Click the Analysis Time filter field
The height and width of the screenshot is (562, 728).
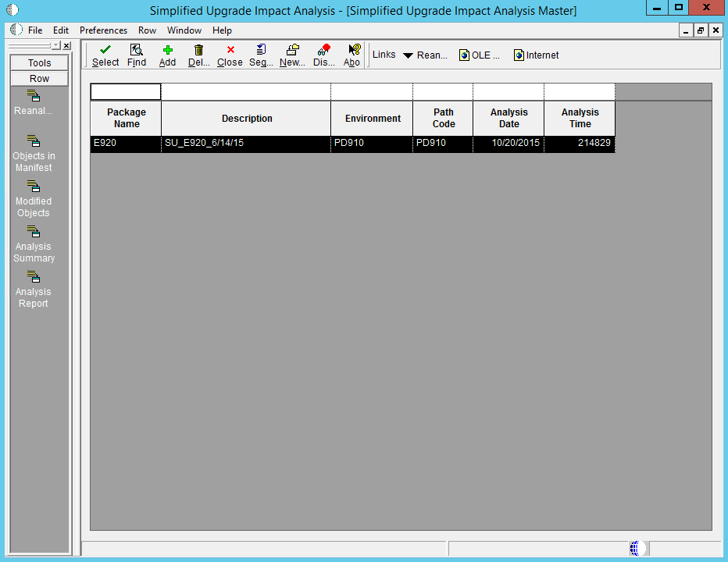580,92
